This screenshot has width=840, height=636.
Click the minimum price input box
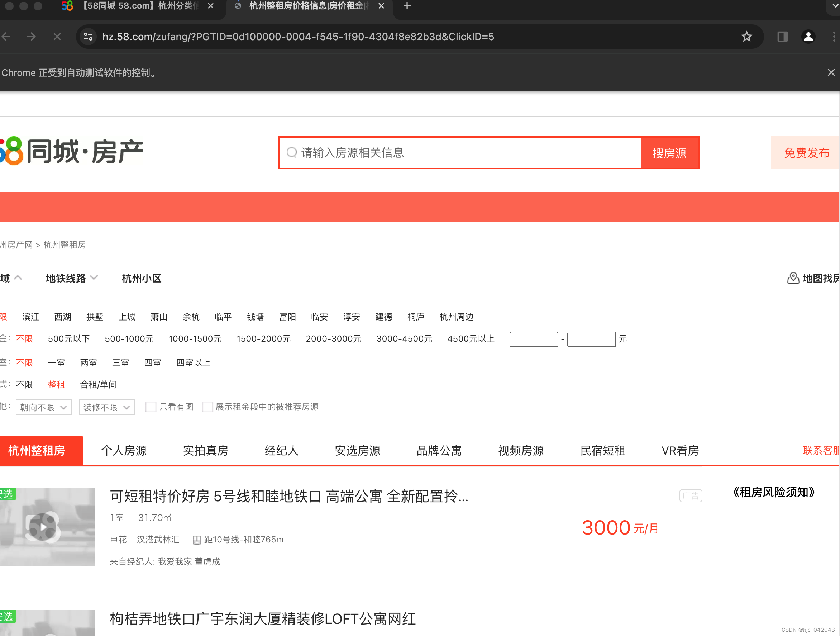[x=534, y=339]
